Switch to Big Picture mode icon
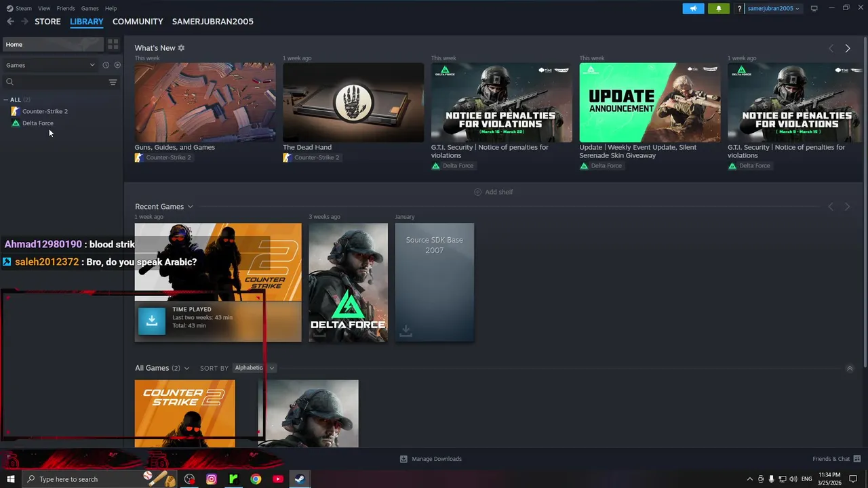868x488 pixels. 814,8
